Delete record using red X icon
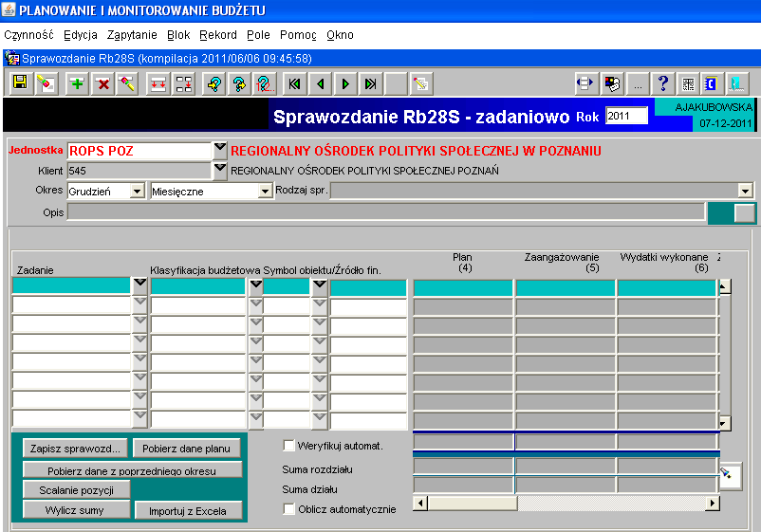This screenshot has height=532, width=761. 102,83
